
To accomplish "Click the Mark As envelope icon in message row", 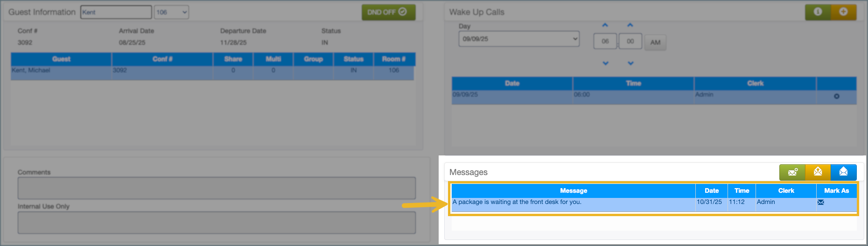I will (x=821, y=202).
